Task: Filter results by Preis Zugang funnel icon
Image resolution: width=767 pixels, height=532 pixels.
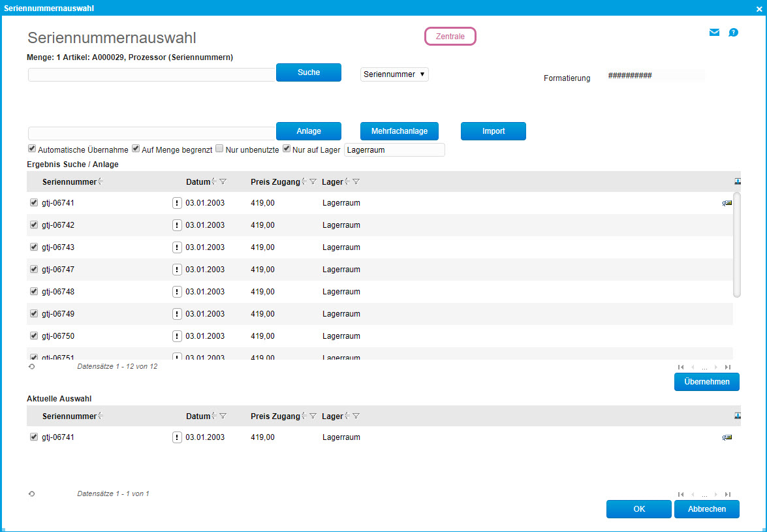Action: pos(313,181)
